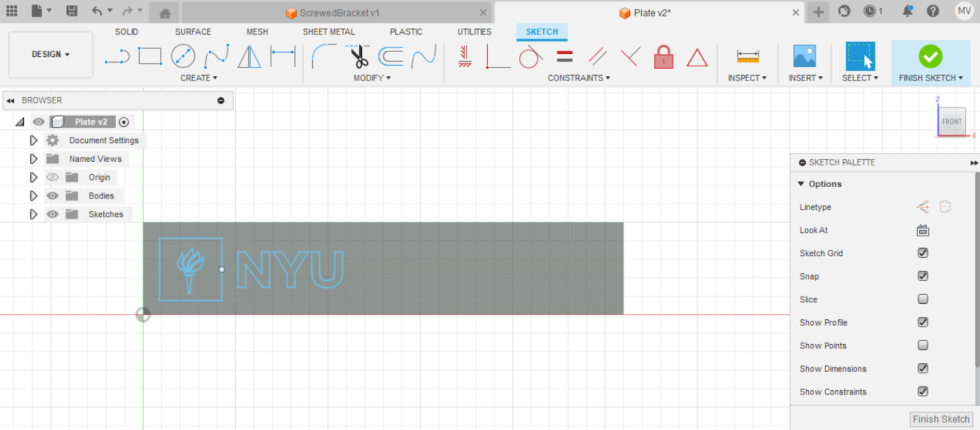Open notifications bell

point(907,11)
